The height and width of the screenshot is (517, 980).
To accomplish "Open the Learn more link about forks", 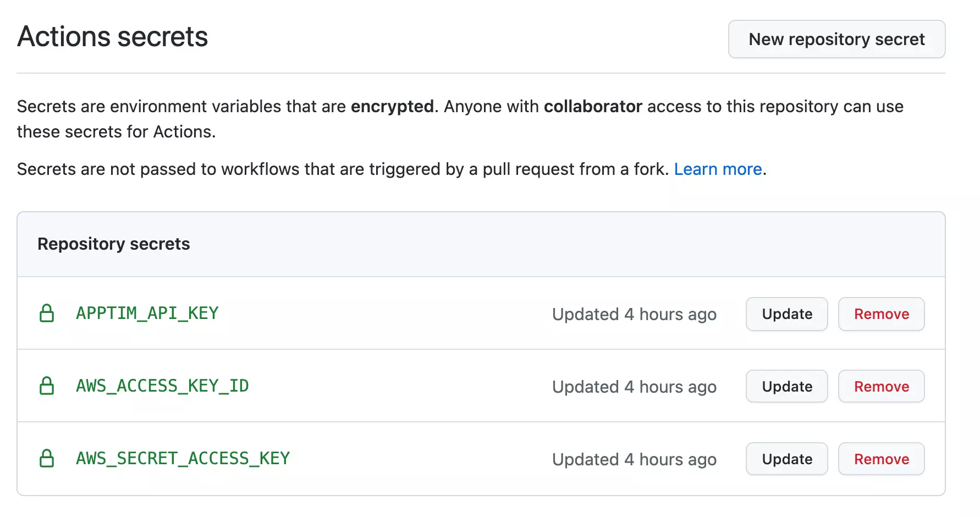I will click(x=718, y=169).
